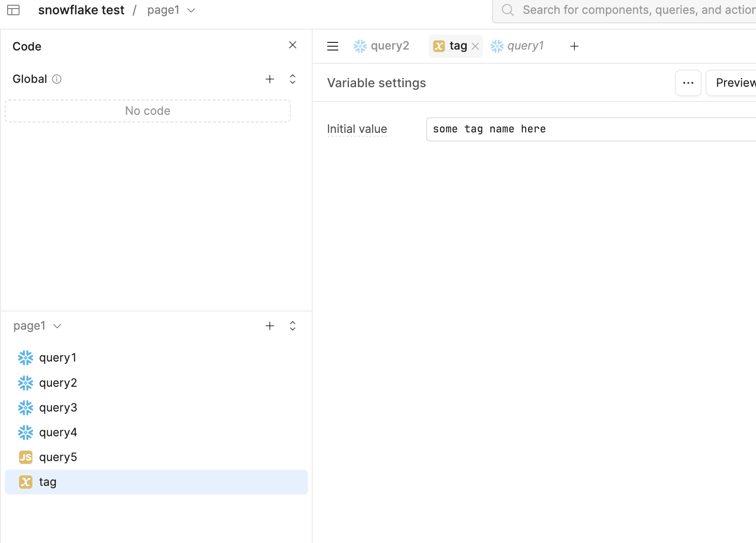
Task: Open the three-dot options menu
Action: coord(688,83)
